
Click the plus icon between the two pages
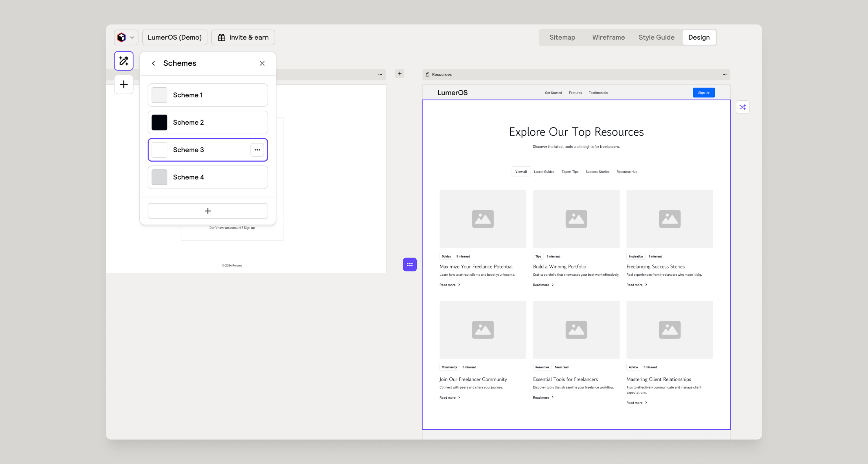point(399,73)
